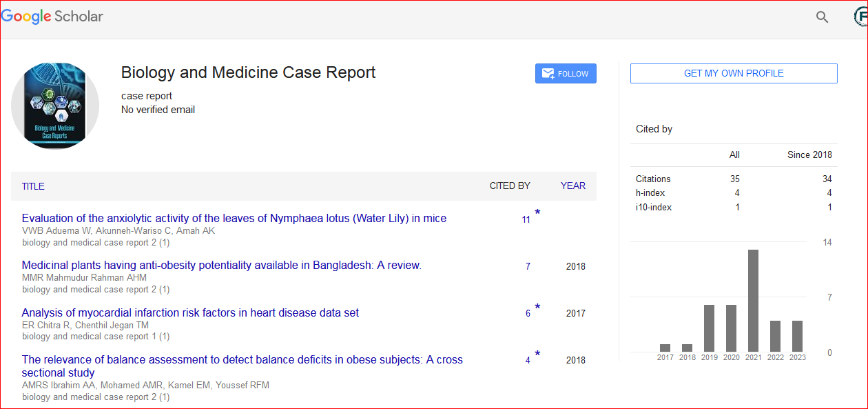
Task: Click the asterisk beside 6 citations
Action: click(537, 307)
